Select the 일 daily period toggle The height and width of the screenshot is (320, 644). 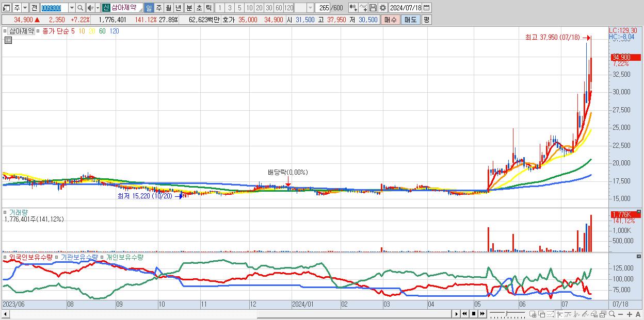(149, 8)
